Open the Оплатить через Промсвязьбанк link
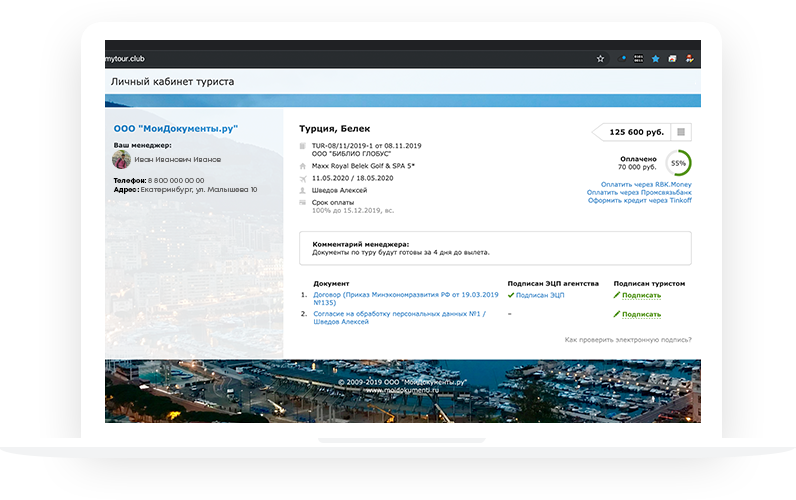The height and width of the screenshot is (500, 796). [639, 192]
